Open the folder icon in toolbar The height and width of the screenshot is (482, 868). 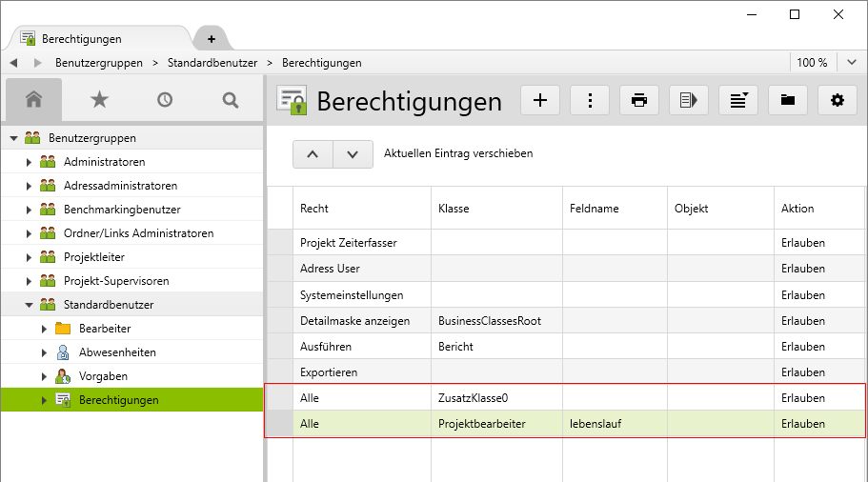tap(788, 100)
